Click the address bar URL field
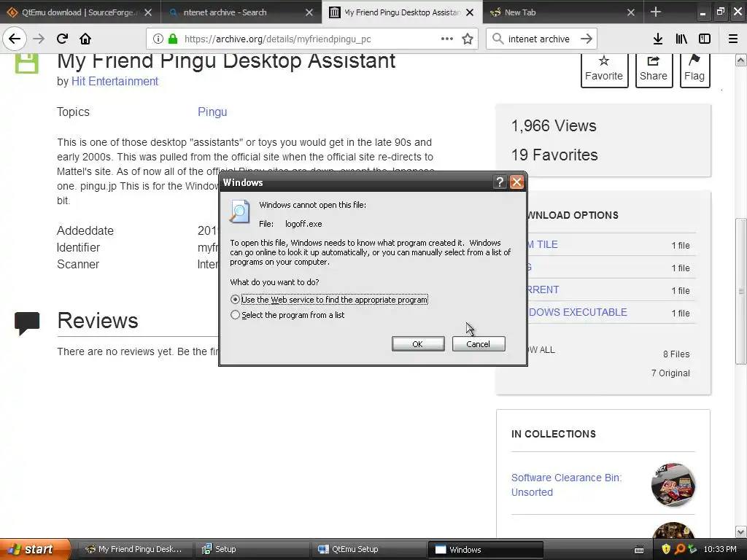 coord(311,39)
